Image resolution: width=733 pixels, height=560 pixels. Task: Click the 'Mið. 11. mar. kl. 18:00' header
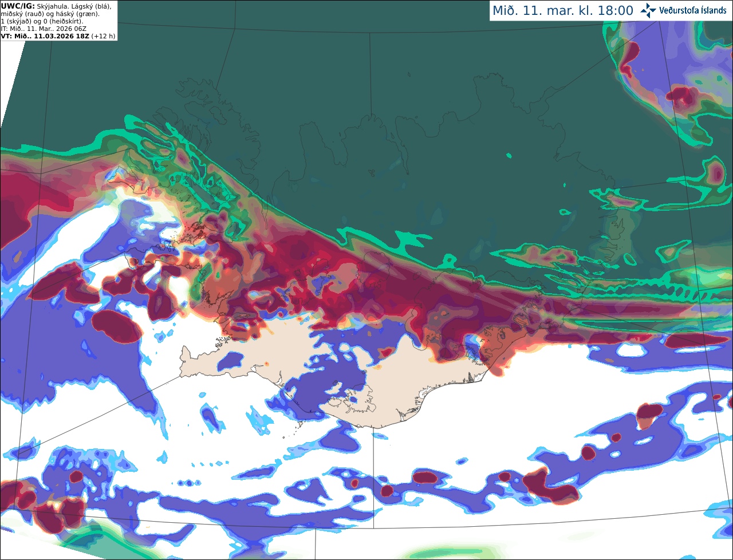562,10
